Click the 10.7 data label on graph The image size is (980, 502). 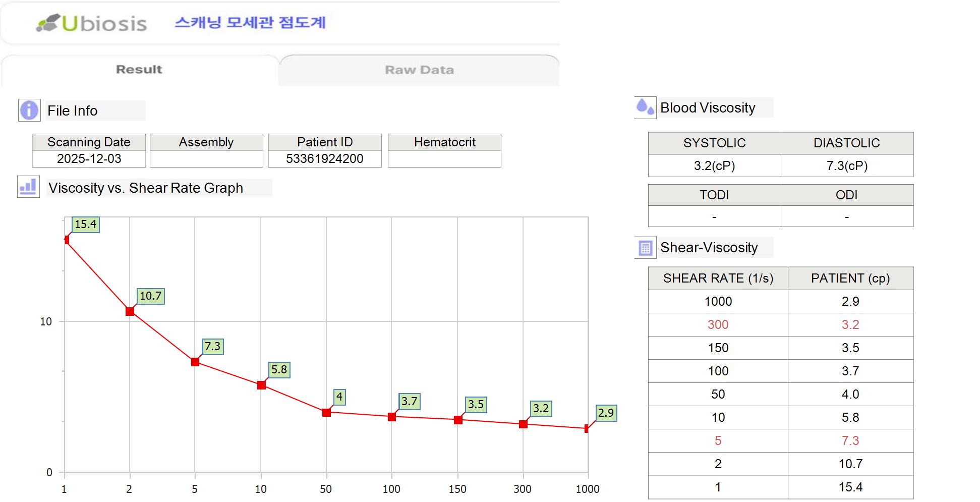pyautogui.click(x=151, y=296)
